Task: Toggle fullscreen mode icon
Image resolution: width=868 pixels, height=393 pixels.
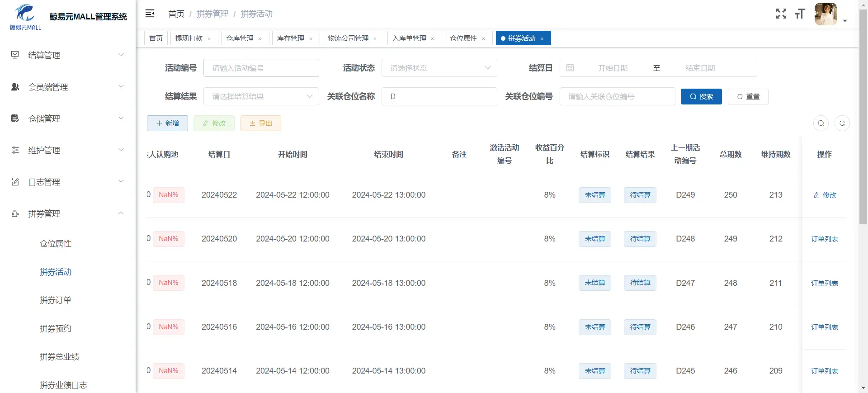Action: coord(781,14)
